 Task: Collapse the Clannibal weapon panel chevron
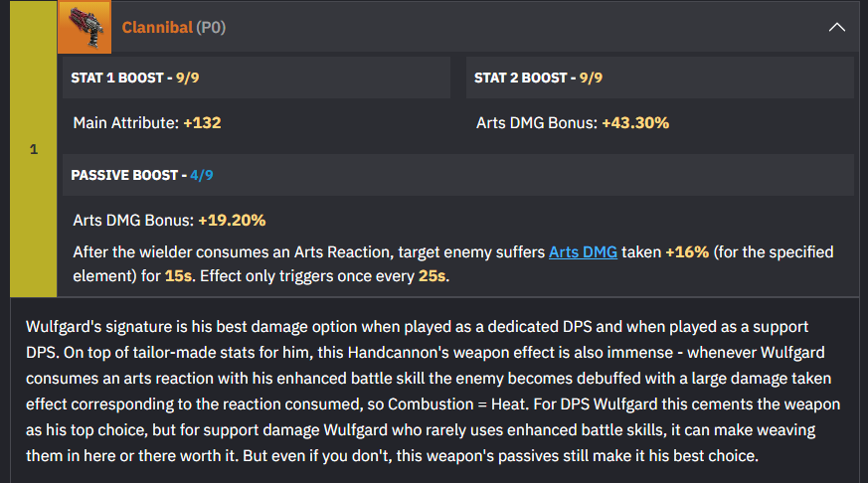pyautogui.click(x=836, y=27)
